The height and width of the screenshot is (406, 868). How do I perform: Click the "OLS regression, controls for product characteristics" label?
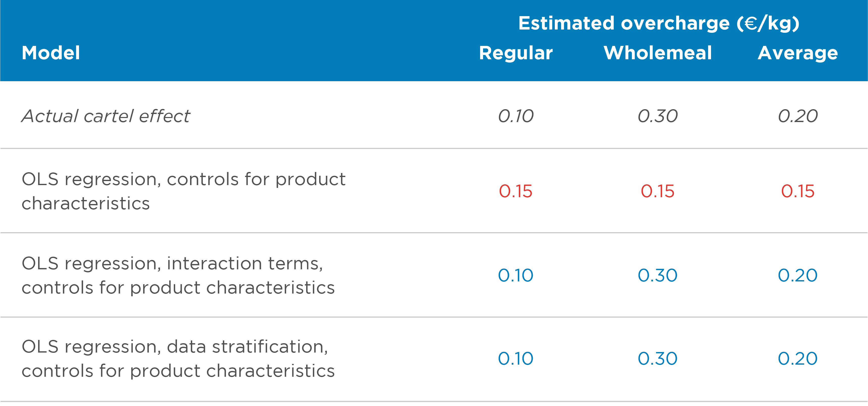[x=183, y=191]
